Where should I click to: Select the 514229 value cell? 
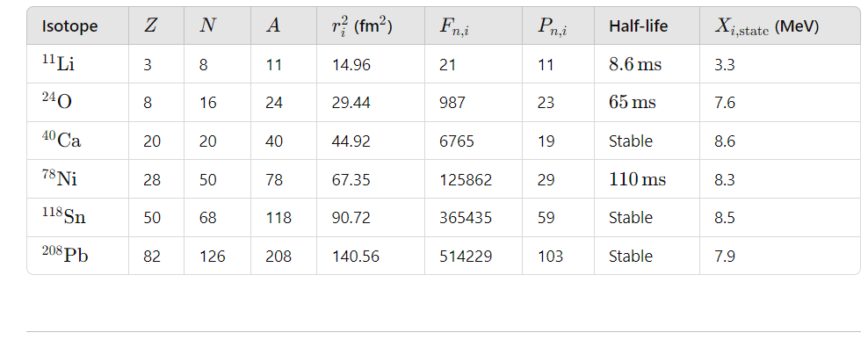pos(466,257)
